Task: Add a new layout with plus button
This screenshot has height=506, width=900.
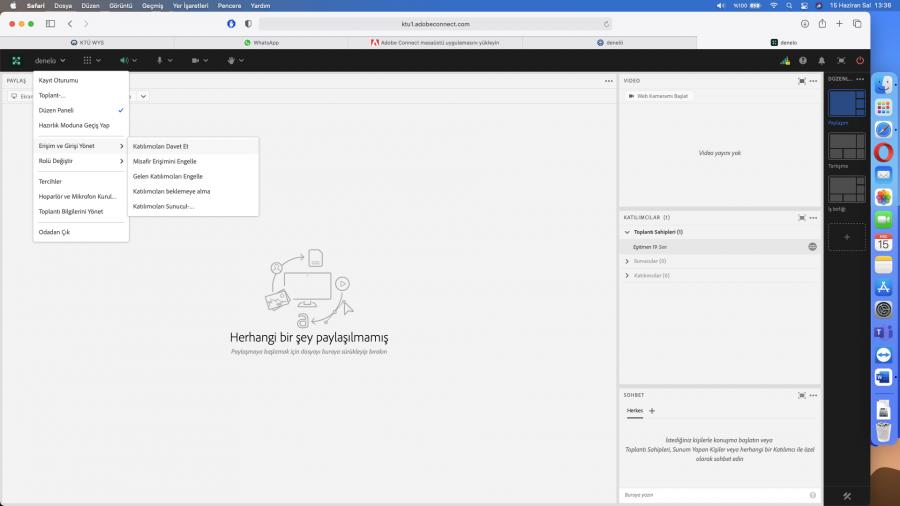Action: click(847, 237)
